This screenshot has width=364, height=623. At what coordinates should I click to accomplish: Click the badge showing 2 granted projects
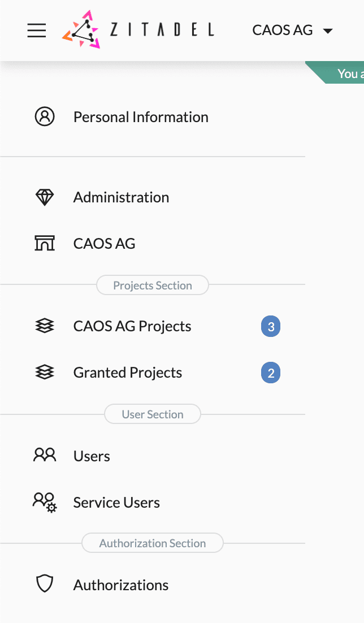click(x=271, y=373)
